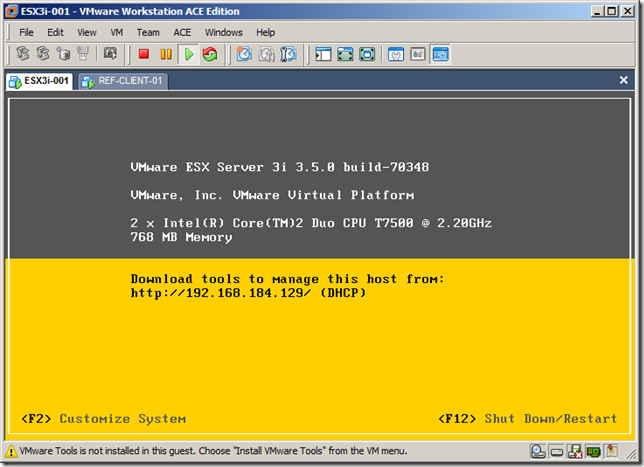Take a snapshot using the toolbar icon
Screen dimensions: 644x467
[244, 54]
